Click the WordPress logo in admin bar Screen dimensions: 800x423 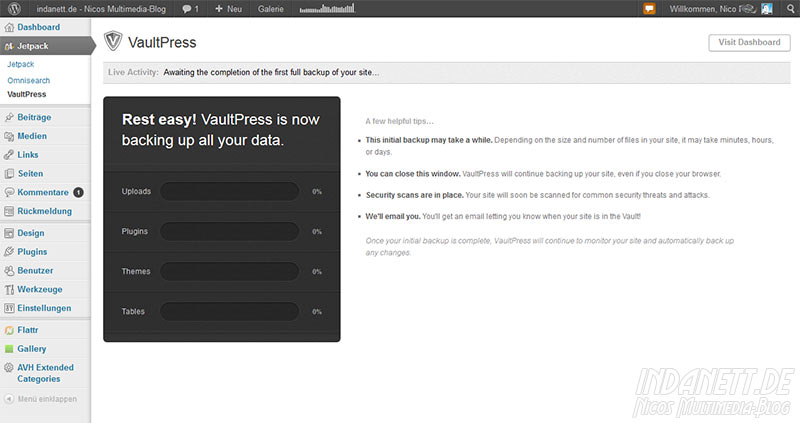(x=15, y=9)
